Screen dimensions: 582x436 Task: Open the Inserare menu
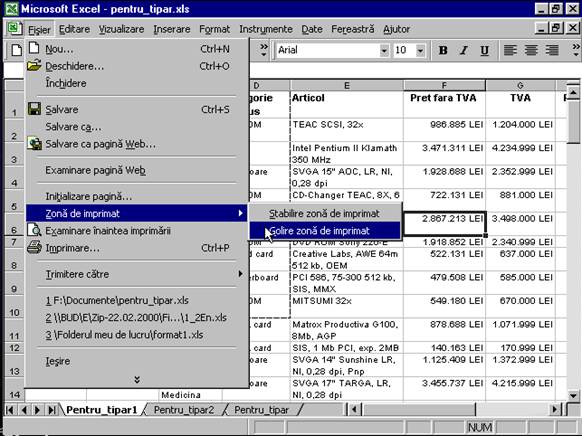pyautogui.click(x=172, y=29)
